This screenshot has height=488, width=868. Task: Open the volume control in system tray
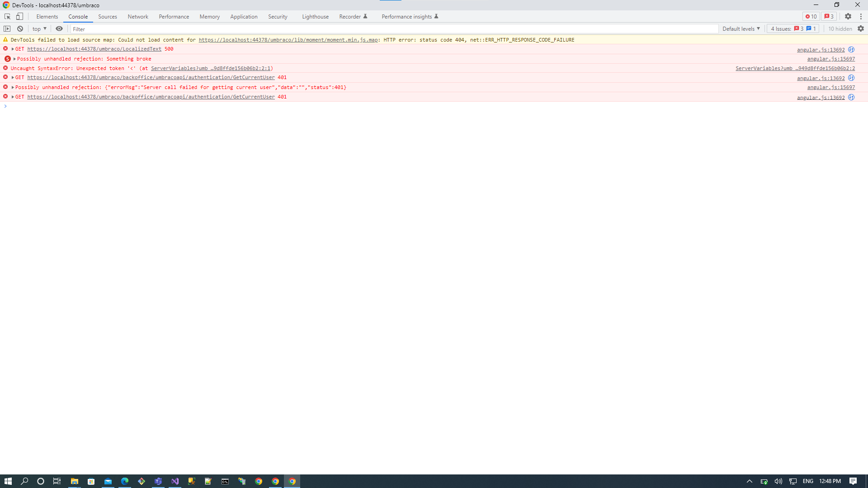click(778, 481)
